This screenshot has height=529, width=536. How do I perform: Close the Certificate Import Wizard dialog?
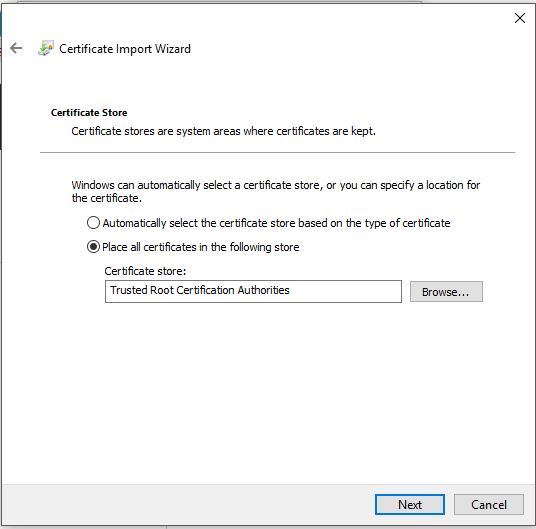pos(520,18)
